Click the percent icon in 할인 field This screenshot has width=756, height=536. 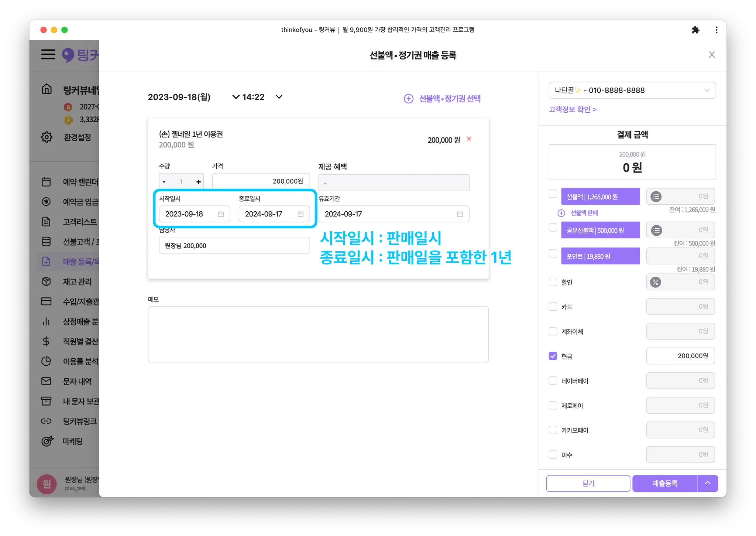(x=656, y=282)
